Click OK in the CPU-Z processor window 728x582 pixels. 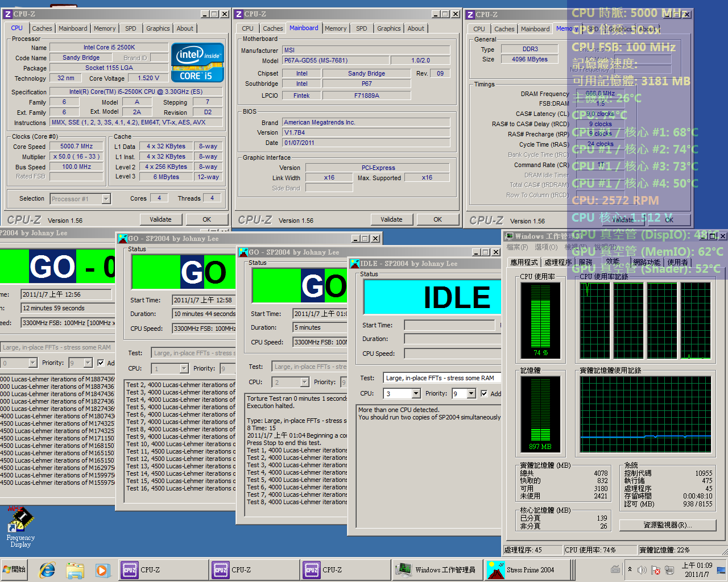coord(207,219)
